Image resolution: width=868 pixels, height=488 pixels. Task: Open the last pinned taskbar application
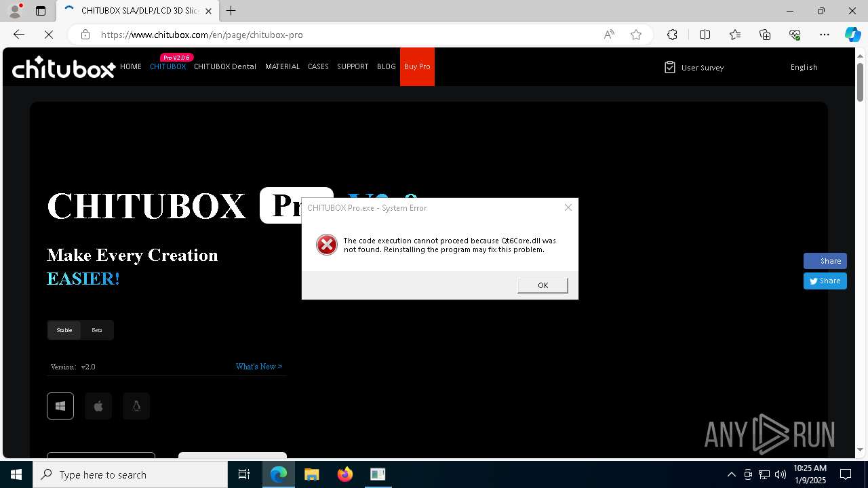pos(378,474)
